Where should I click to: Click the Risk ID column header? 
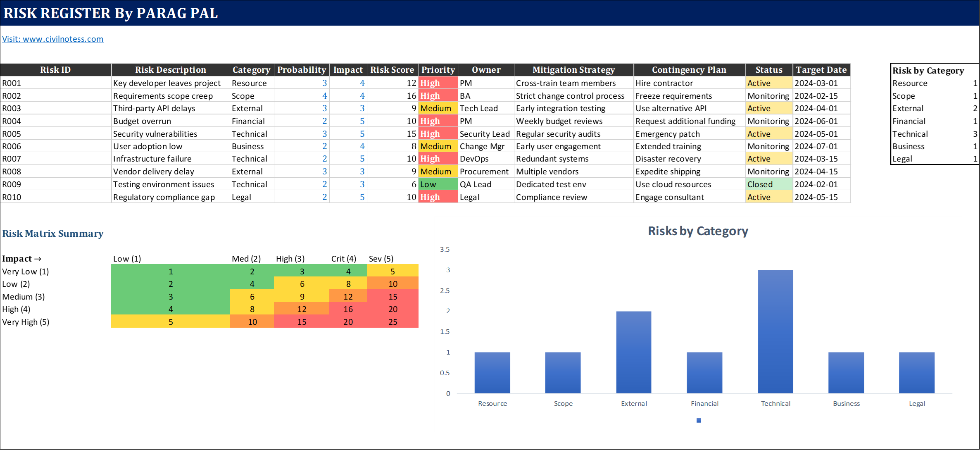point(55,70)
